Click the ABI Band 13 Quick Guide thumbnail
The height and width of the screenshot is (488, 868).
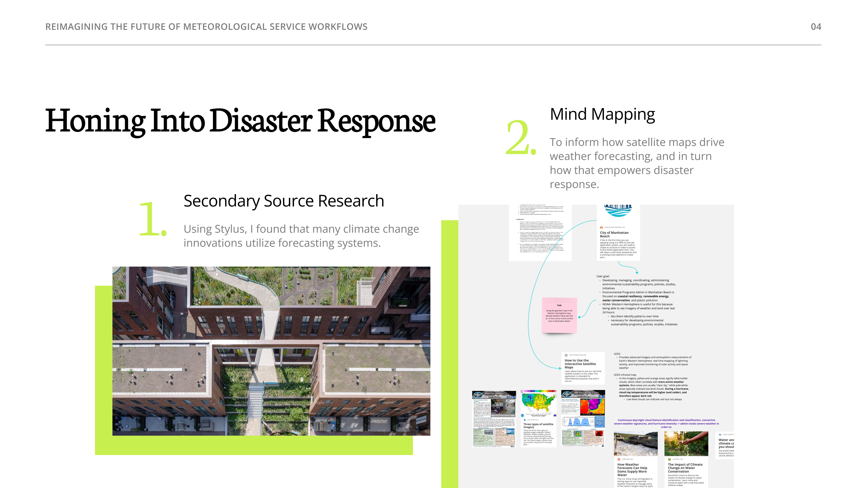[583, 418]
